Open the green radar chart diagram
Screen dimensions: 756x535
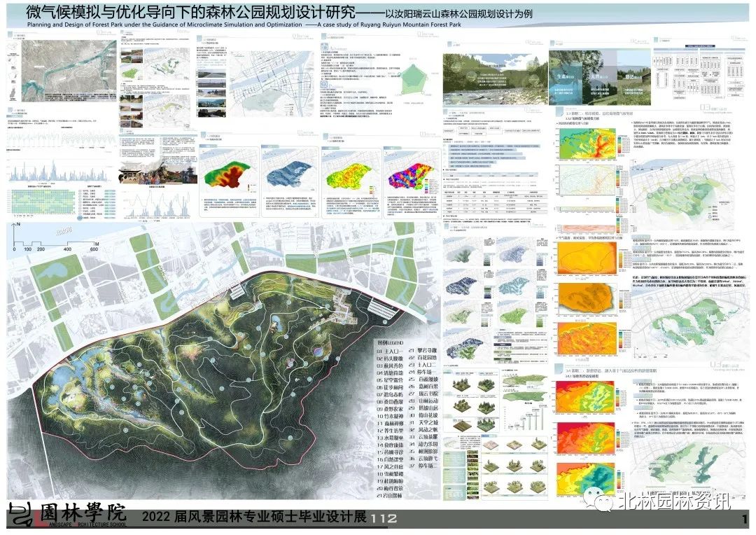[x=414, y=79]
